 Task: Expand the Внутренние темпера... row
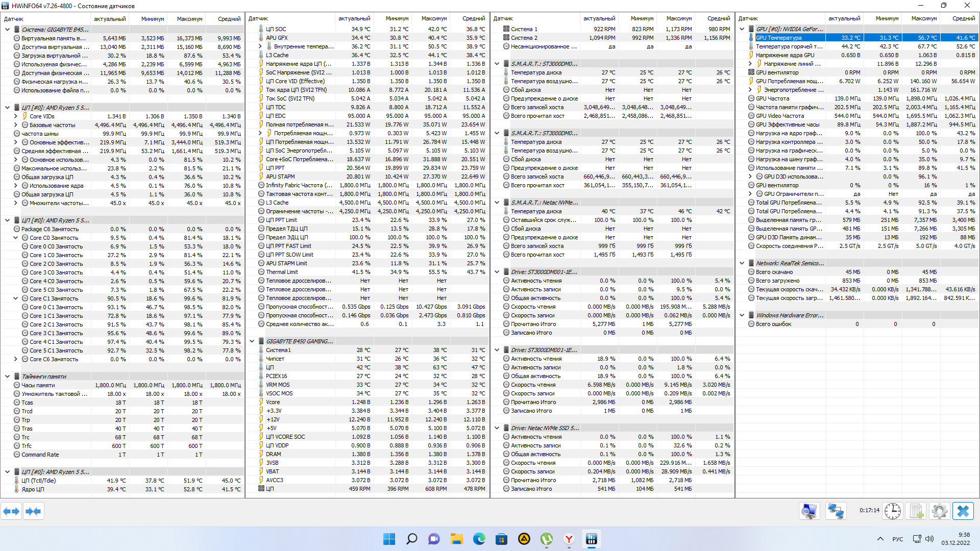tap(260, 46)
